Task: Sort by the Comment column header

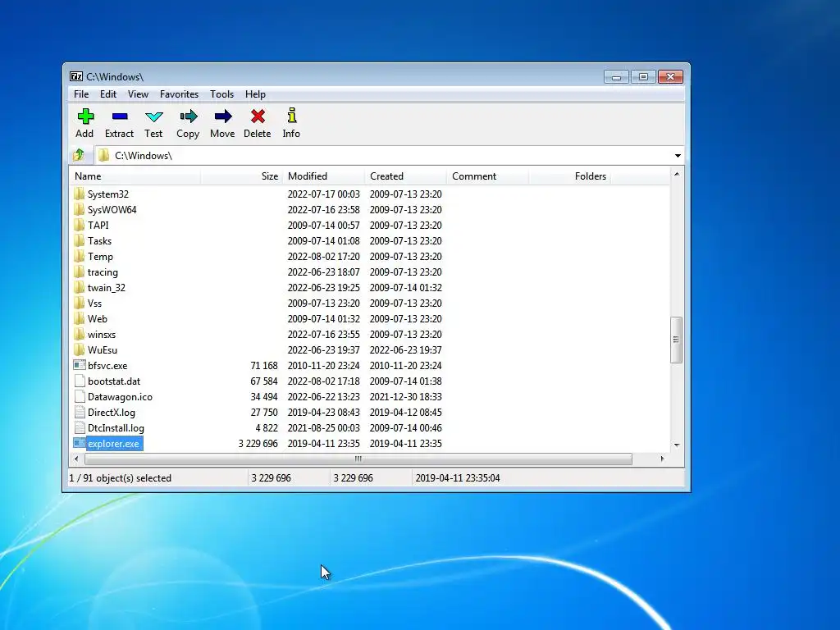Action: point(487,176)
